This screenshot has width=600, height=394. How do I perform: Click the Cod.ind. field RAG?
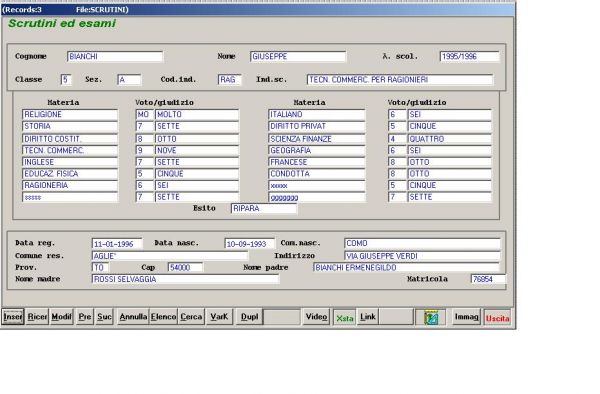tap(229, 80)
